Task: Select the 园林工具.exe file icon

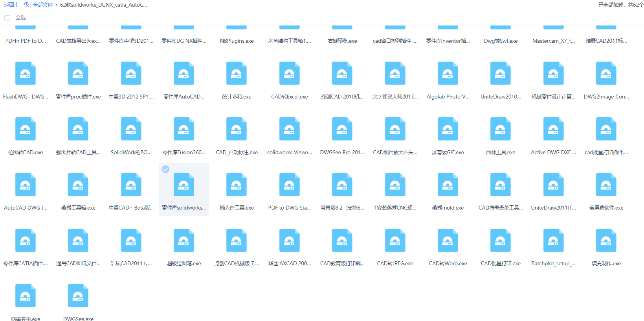Action: point(501,129)
